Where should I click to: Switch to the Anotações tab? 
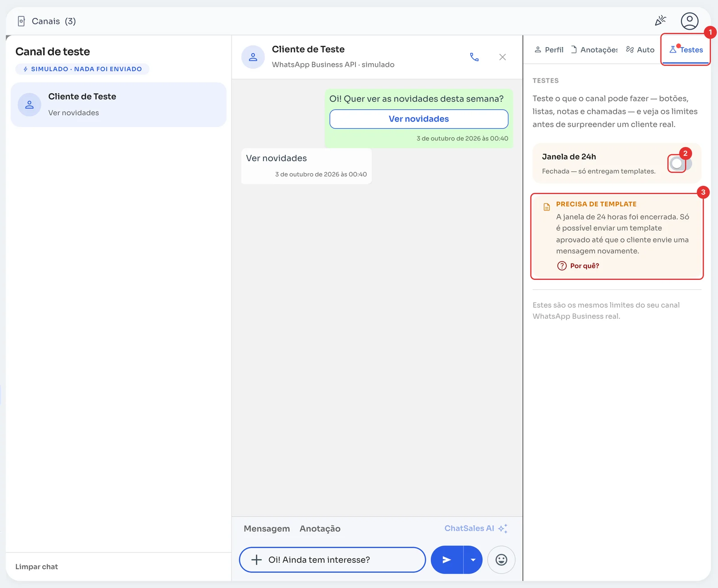click(x=594, y=50)
